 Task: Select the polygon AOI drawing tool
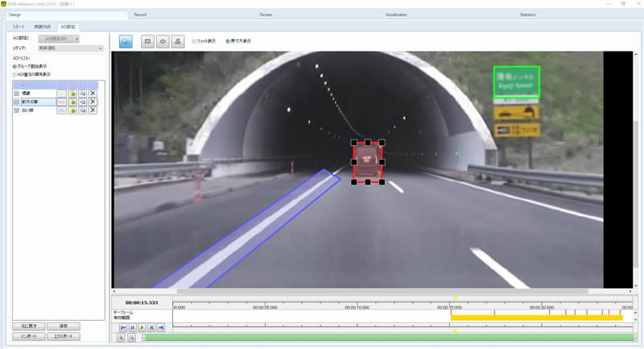tap(178, 40)
